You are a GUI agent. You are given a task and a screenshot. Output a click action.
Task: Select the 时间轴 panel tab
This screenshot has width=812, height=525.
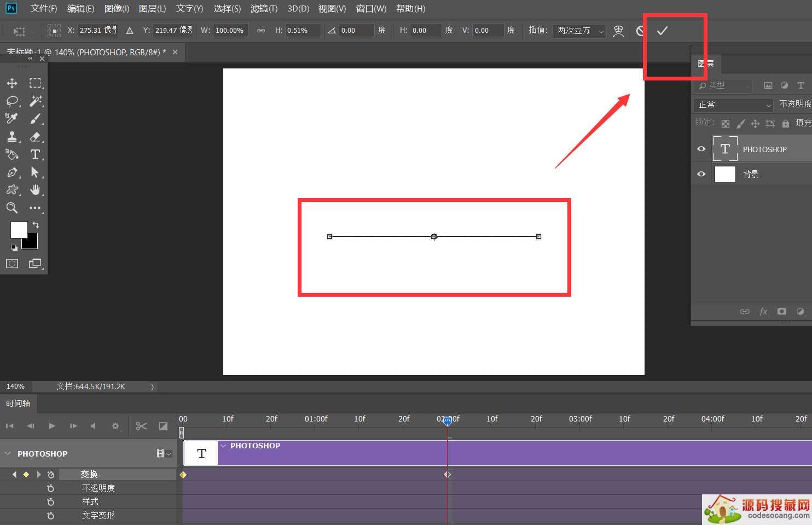click(18, 403)
